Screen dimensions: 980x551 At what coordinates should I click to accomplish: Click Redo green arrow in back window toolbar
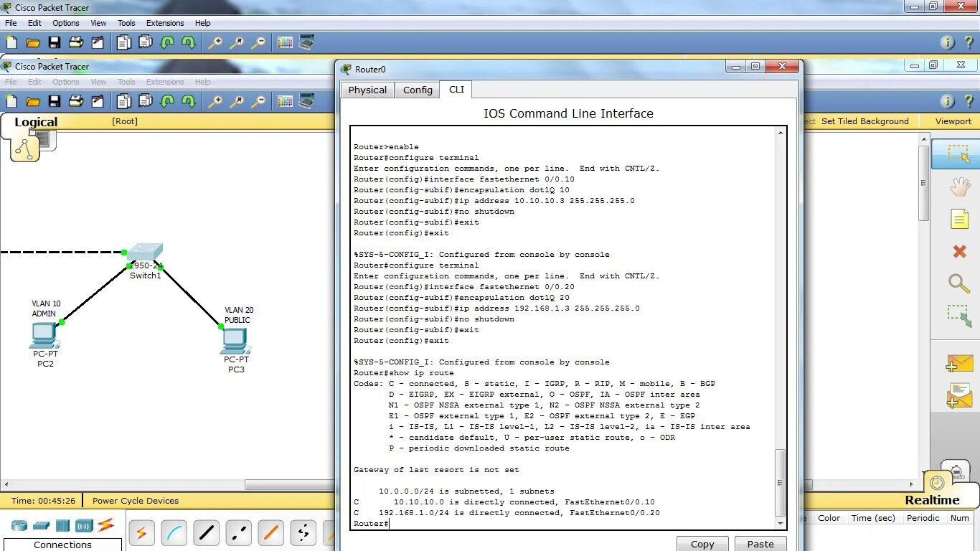tap(189, 43)
